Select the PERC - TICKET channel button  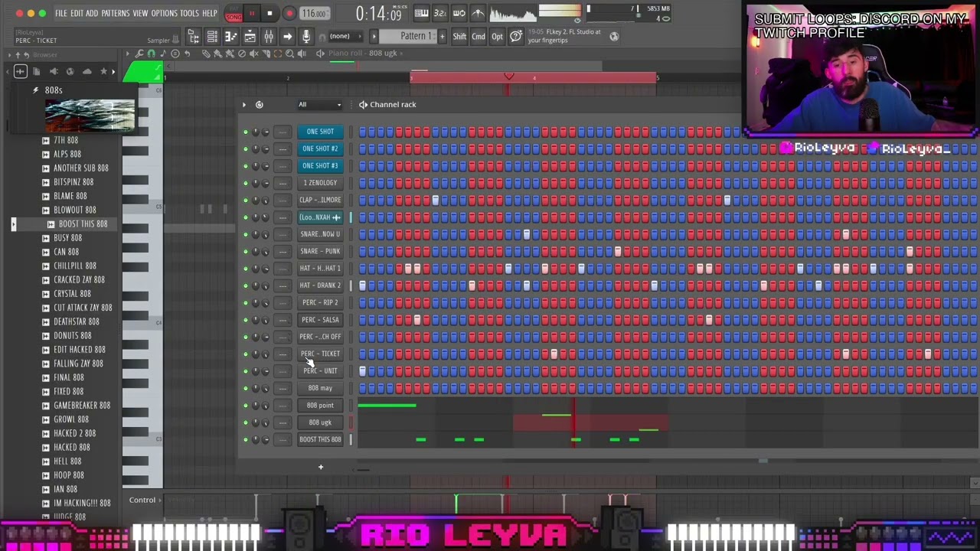point(320,354)
